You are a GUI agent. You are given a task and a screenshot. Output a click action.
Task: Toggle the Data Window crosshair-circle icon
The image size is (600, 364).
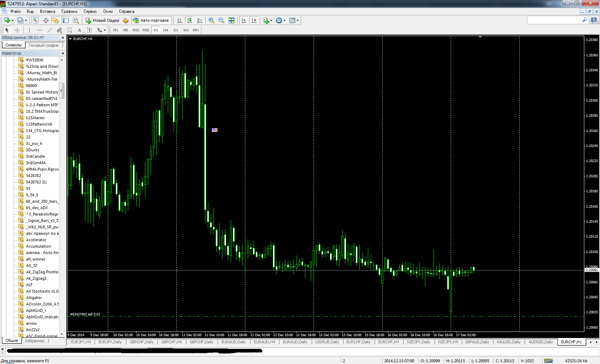[x=46, y=20]
